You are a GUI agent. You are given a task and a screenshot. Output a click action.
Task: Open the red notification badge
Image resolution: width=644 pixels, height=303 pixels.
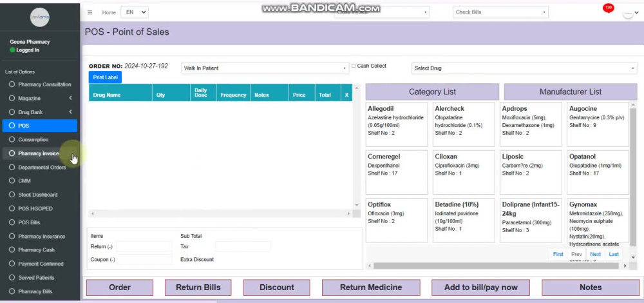click(609, 8)
